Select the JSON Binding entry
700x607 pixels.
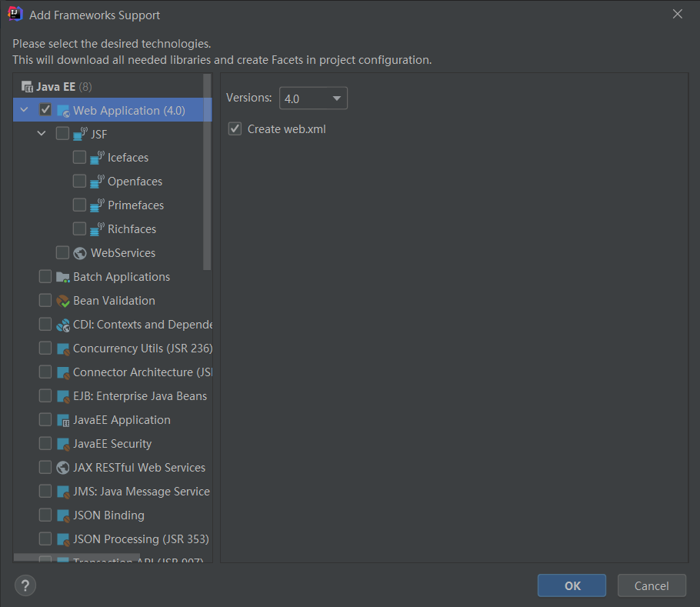tap(108, 515)
